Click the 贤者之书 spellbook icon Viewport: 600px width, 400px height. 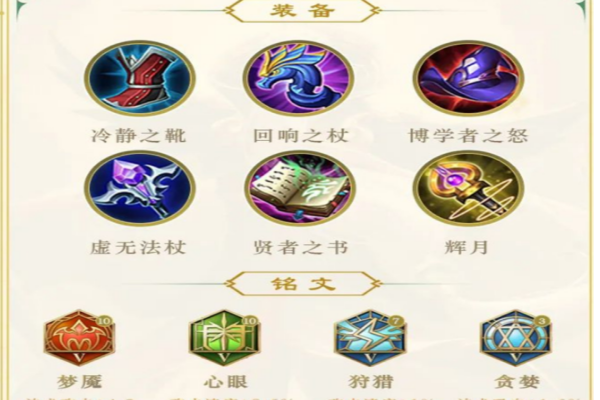300,189
